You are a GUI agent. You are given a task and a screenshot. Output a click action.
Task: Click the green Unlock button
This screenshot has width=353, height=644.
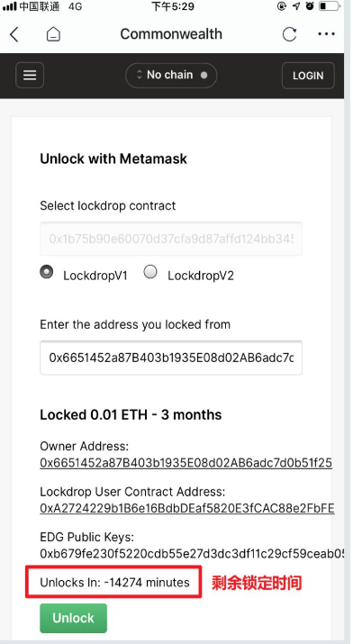tap(74, 618)
